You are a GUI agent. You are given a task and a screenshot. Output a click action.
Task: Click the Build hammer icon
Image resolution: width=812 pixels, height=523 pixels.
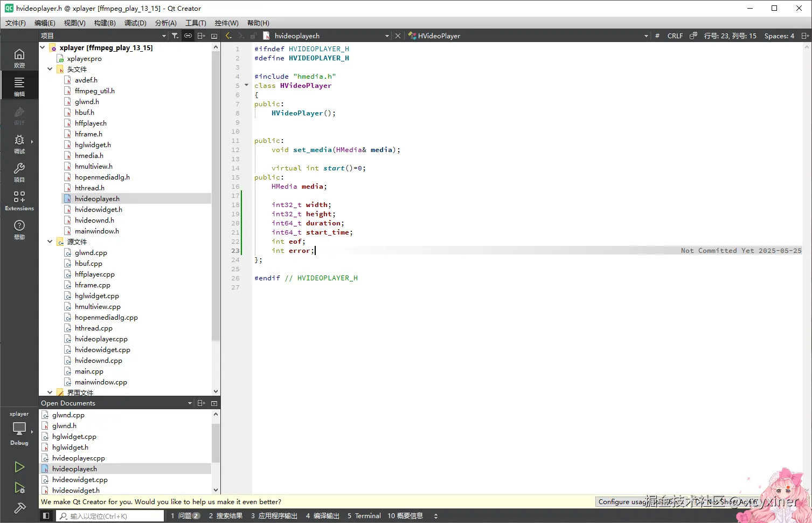(19, 508)
